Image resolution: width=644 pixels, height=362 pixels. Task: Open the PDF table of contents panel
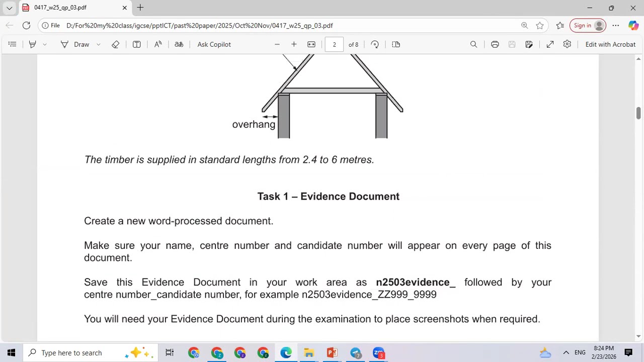12,44
